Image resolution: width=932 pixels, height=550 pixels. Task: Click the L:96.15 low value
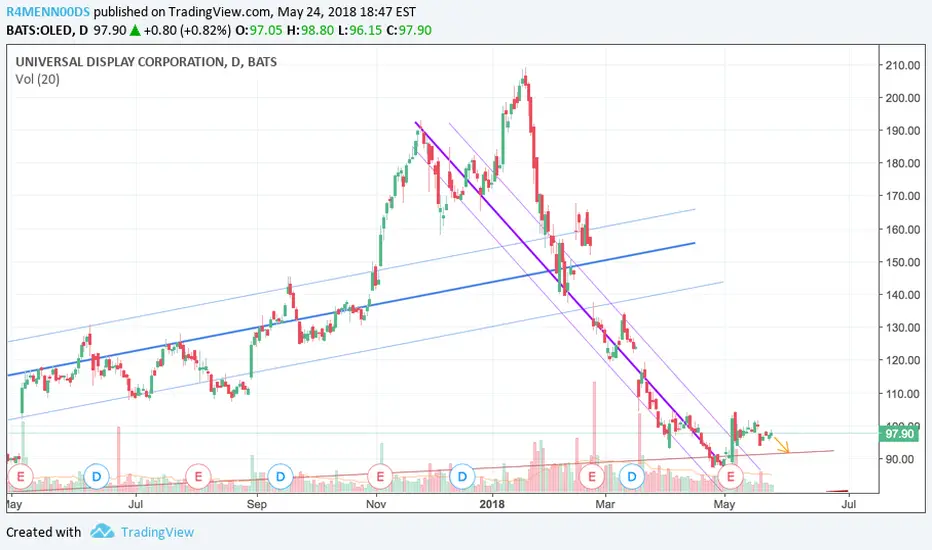360,30
